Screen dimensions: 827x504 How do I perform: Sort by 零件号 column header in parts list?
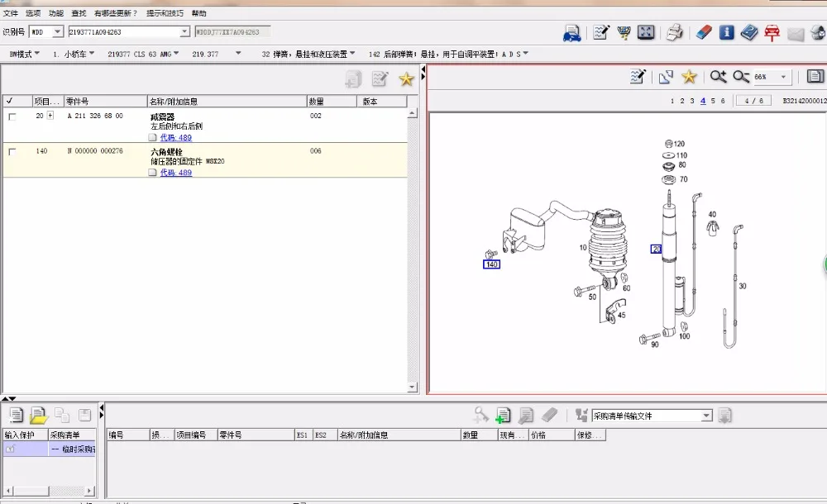[106, 102]
